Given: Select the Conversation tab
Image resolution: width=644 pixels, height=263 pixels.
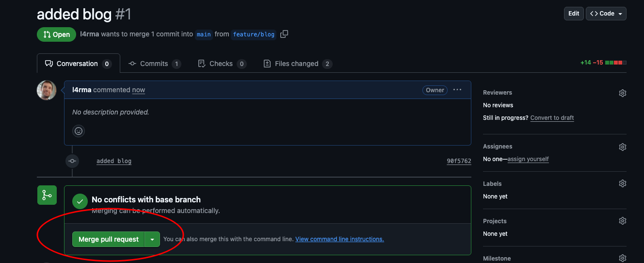Looking at the screenshot, I should (x=78, y=64).
